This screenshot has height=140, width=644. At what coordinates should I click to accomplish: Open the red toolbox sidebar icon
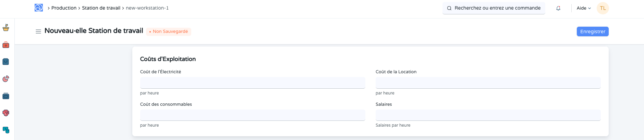[x=6, y=45]
